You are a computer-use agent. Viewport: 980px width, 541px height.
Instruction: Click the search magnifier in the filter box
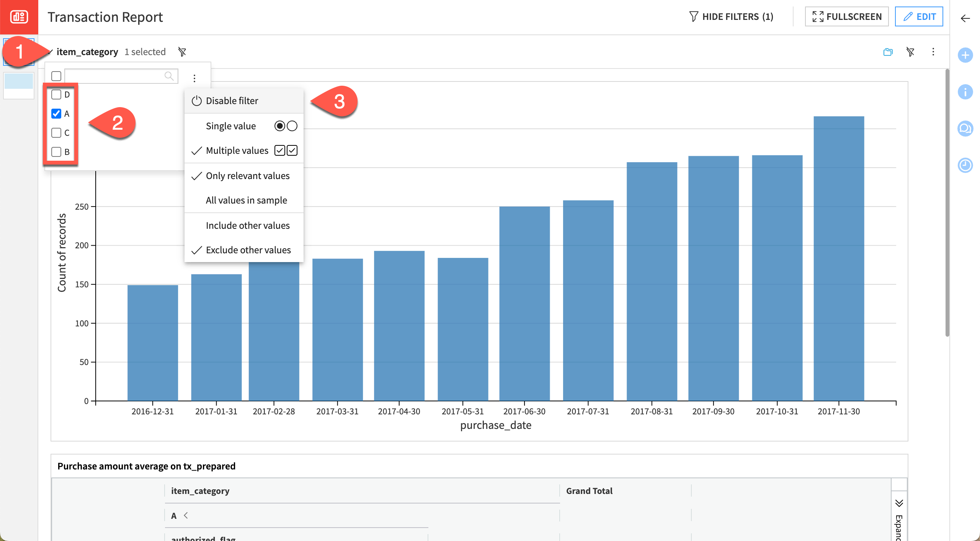point(169,76)
